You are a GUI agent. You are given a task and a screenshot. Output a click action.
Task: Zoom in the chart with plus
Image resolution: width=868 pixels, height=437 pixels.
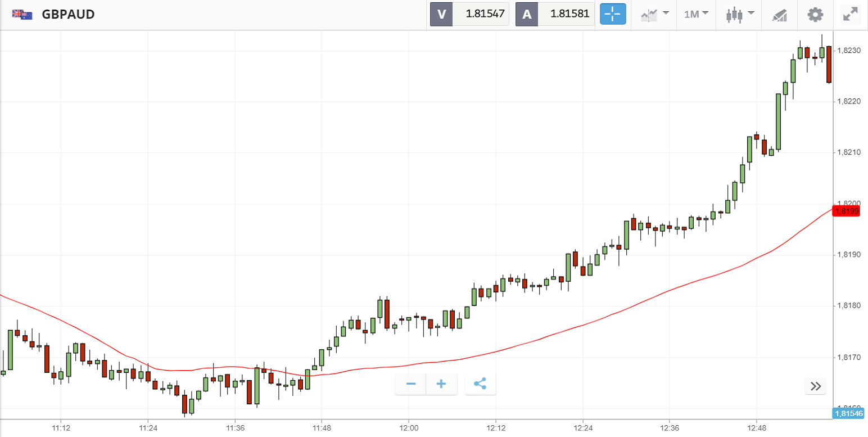tap(441, 384)
